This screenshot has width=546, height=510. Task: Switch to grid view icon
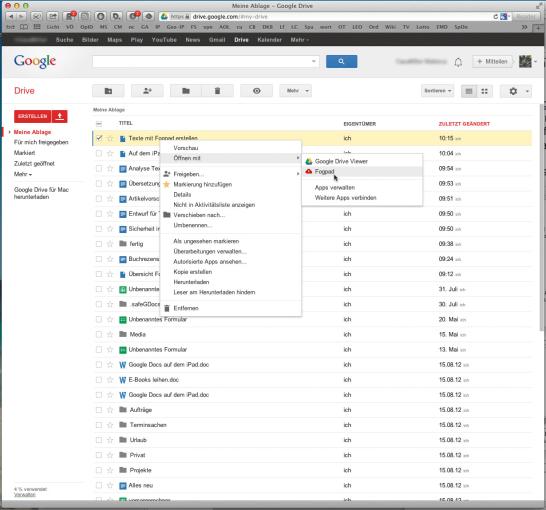pyautogui.click(x=484, y=91)
